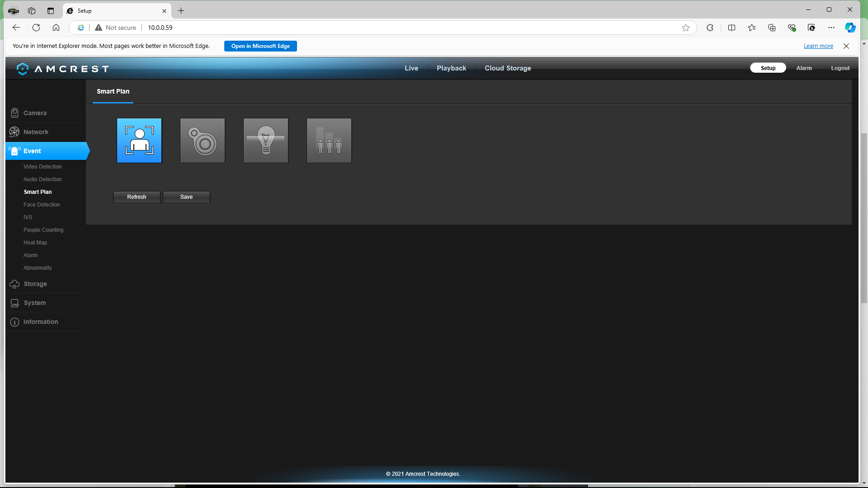
Task: Select the People Counting smart plan icon
Action: [x=329, y=141]
